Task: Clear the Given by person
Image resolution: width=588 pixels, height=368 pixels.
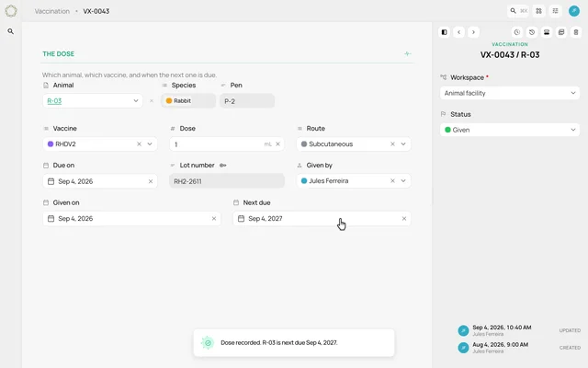Action: 392,180
